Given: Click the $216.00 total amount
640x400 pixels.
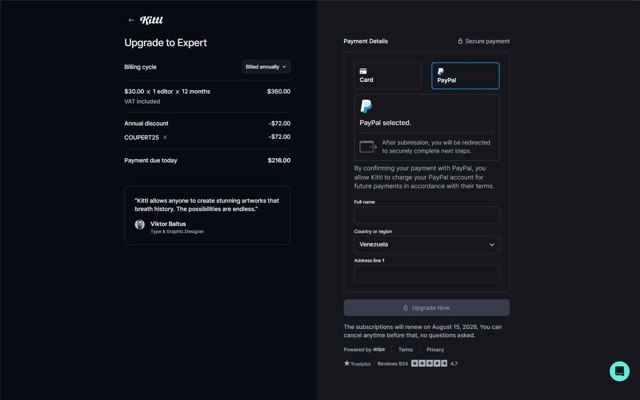Looking at the screenshot, I should (x=279, y=161).
